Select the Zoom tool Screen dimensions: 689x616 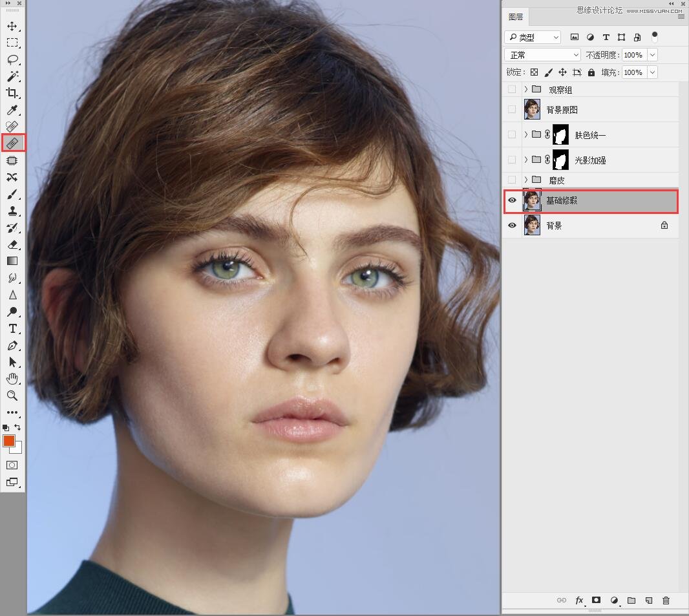[12, 396]
